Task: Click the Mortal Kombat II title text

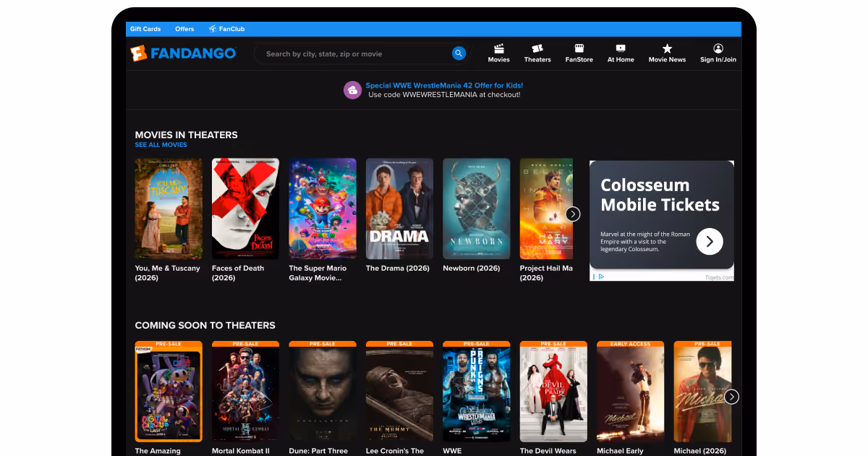Action: point(241,451)
